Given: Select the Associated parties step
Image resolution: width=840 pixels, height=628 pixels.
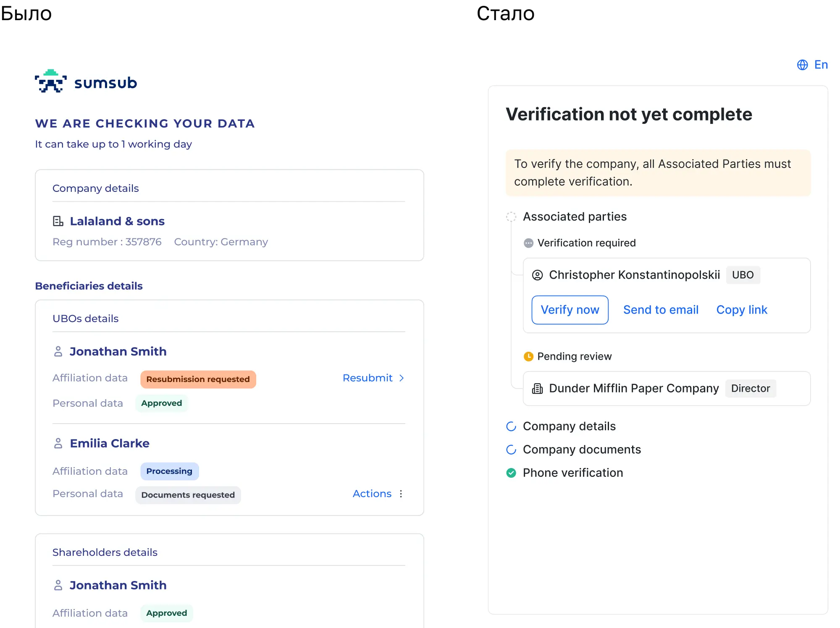Looking at the screenshot, I should click(x=575, y=217).
